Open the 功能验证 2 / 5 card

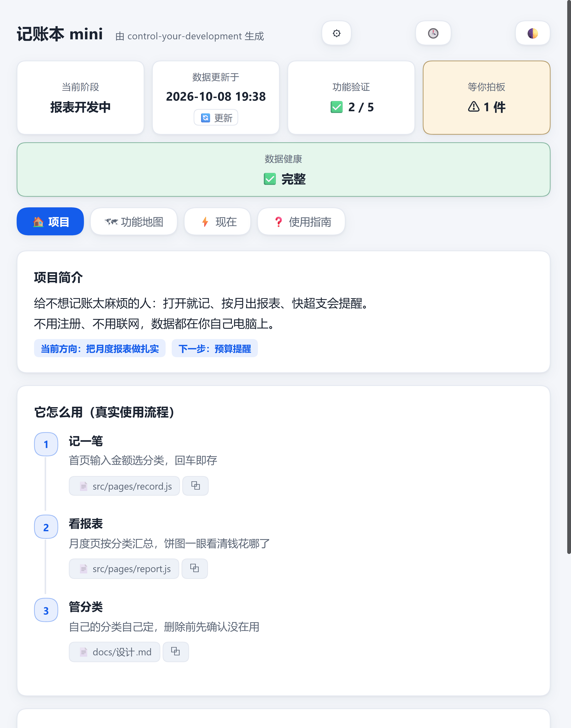[351, 98]
